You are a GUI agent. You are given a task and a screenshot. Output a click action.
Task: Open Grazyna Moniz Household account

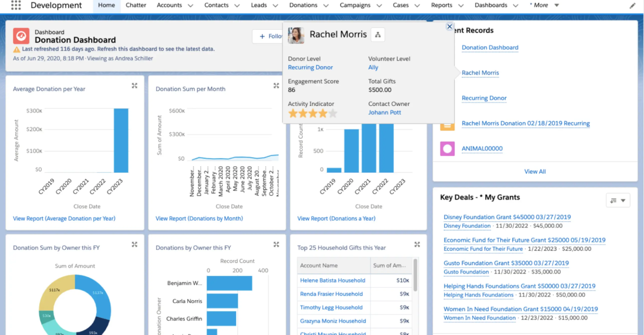coord(333,321)
